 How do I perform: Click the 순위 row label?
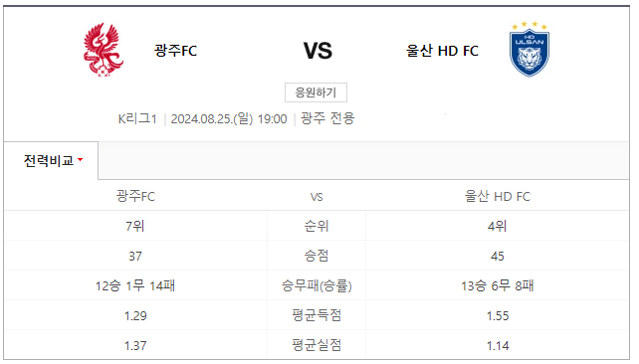pyautogui.click(x=317, y=226)
